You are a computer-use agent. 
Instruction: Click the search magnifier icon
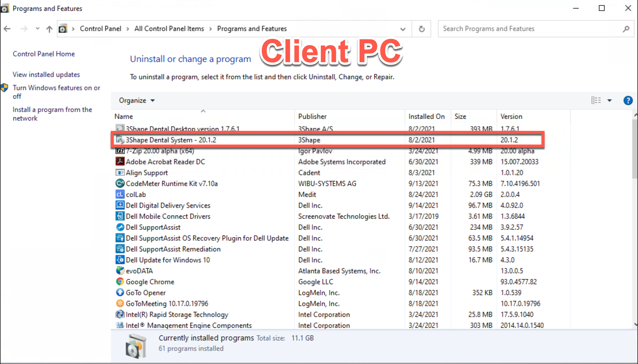click(x=626, y=29)
